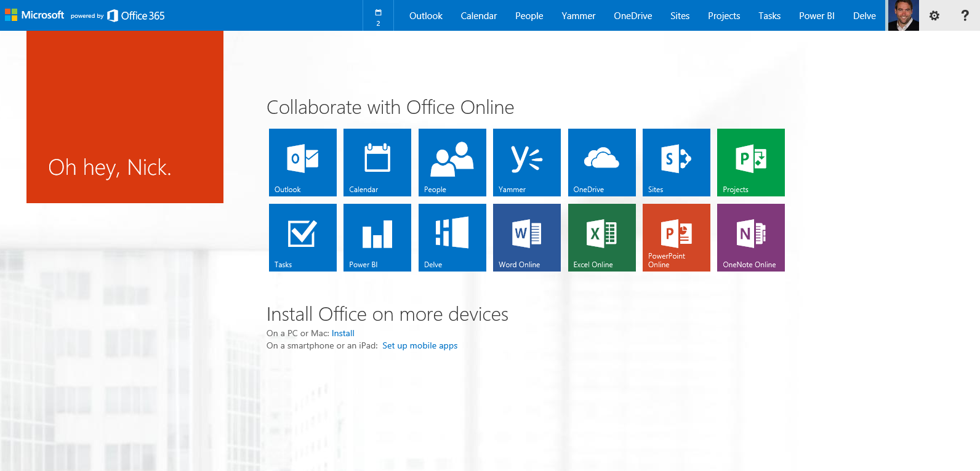Open the Tasks checkmark tile
Screen dimensions: 980x471
(303, 238)
